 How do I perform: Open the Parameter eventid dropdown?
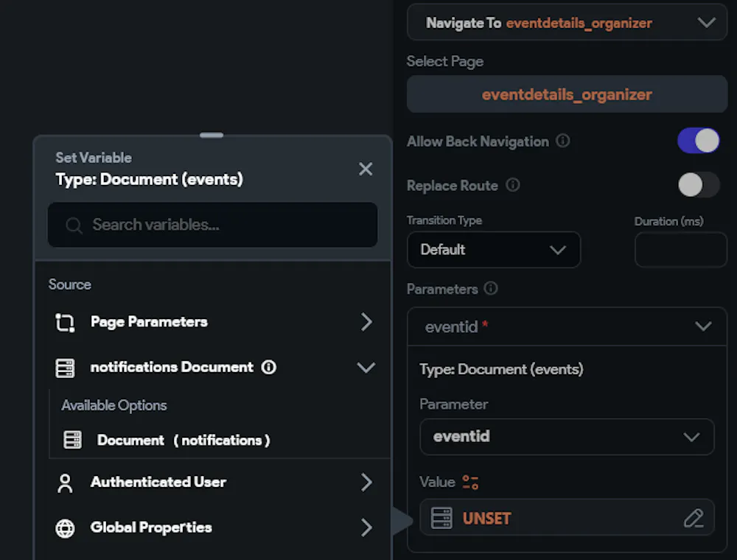[567, 436]
